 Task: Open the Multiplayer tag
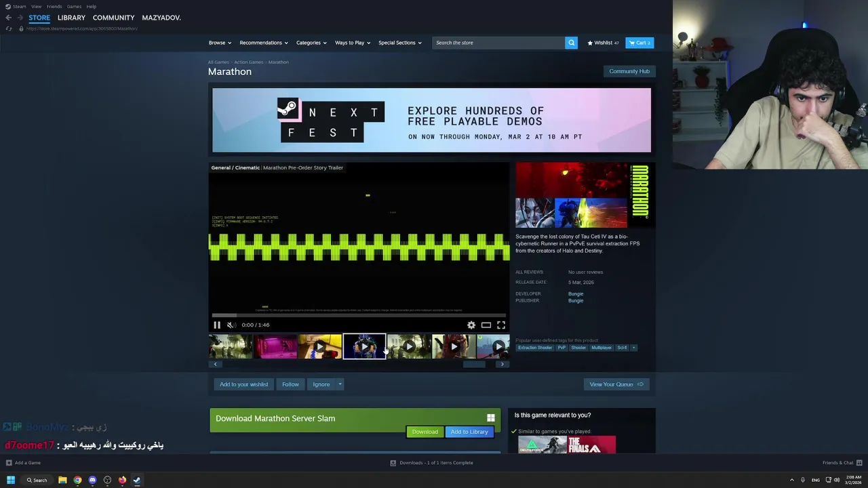pos(601,348)
